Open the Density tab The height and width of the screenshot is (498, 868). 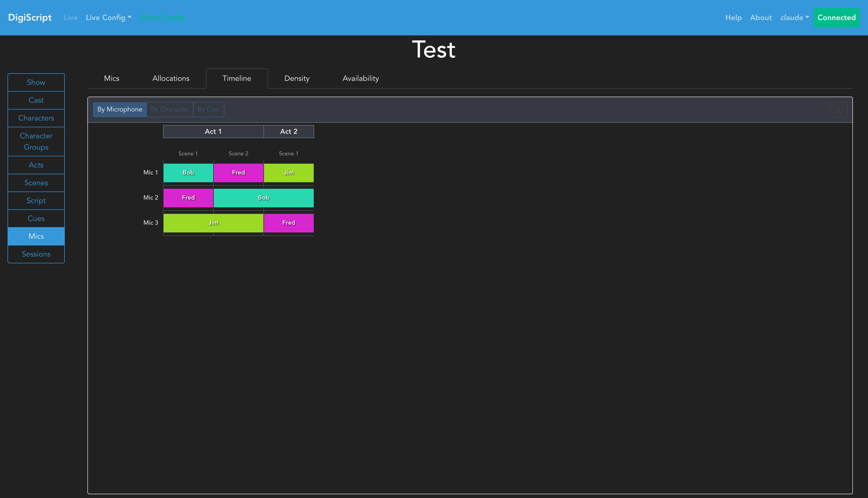[297, 78]
